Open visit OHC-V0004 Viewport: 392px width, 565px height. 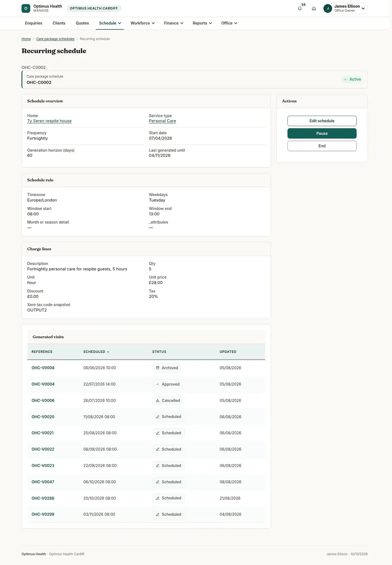pos(43,384)
